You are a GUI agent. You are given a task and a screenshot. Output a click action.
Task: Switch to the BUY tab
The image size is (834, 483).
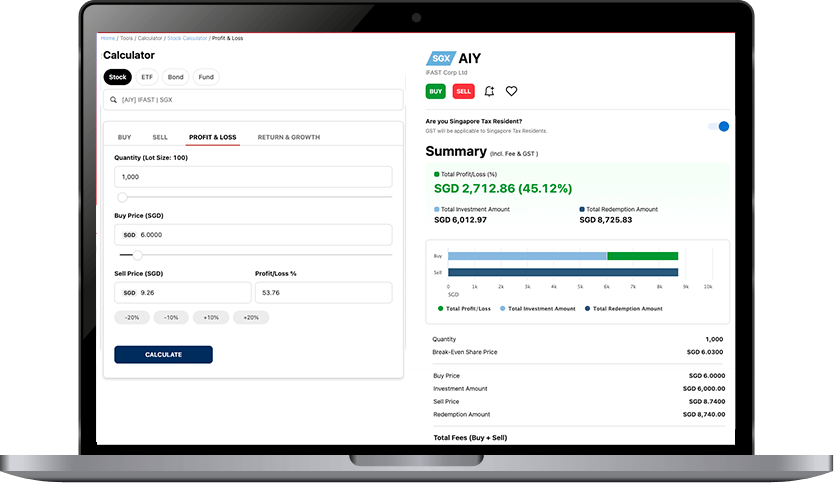(124, 137)
